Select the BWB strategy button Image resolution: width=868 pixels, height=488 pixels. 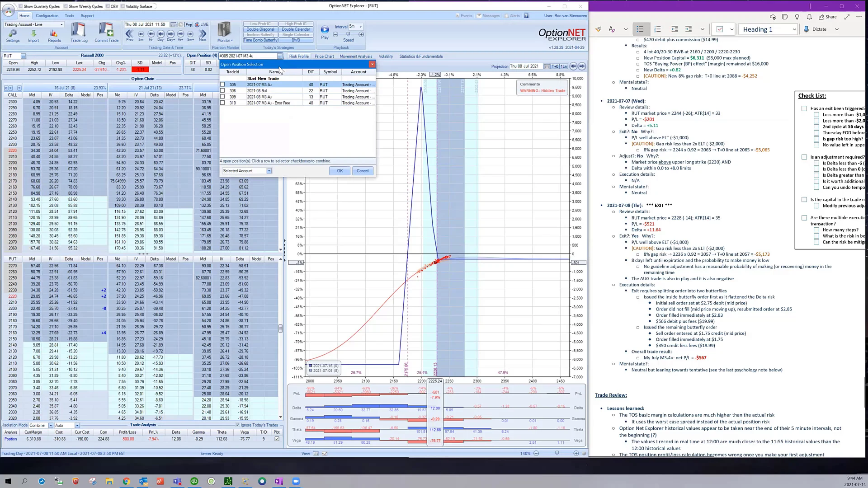[x=296, y=40]
